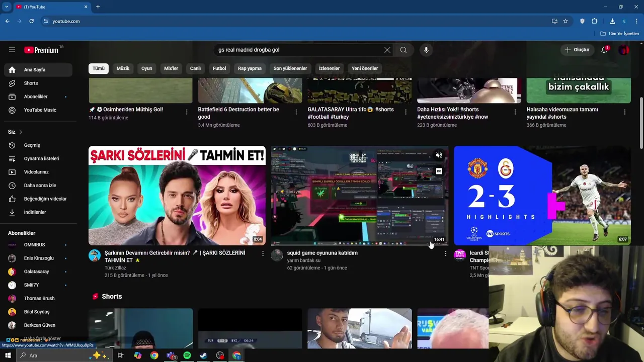
Task: Open Thomas Brush channel subscription
Action: point(38,298)
